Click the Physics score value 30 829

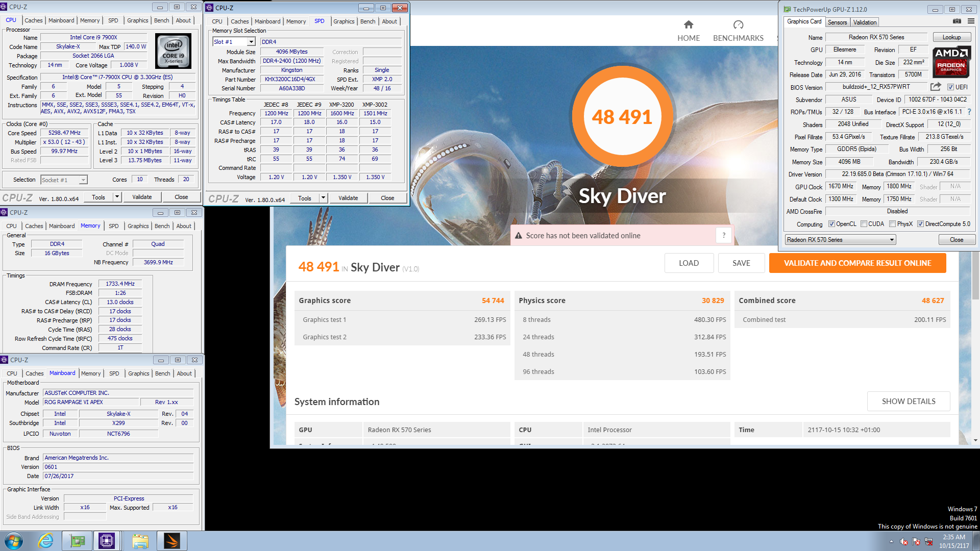(713, 300)
